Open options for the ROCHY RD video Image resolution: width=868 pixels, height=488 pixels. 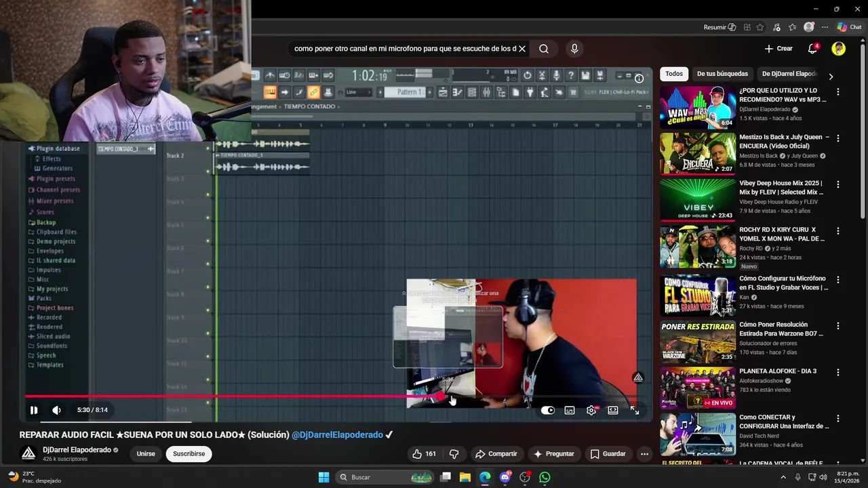point(838,231)
